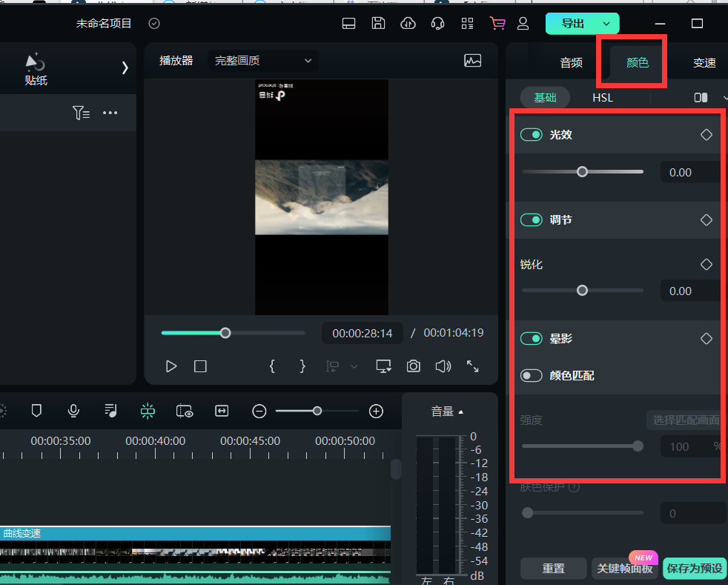Screen dimensions: 728x585
Task: Open the 完整画质 quality dropdown
Action: tap(263, 61)
